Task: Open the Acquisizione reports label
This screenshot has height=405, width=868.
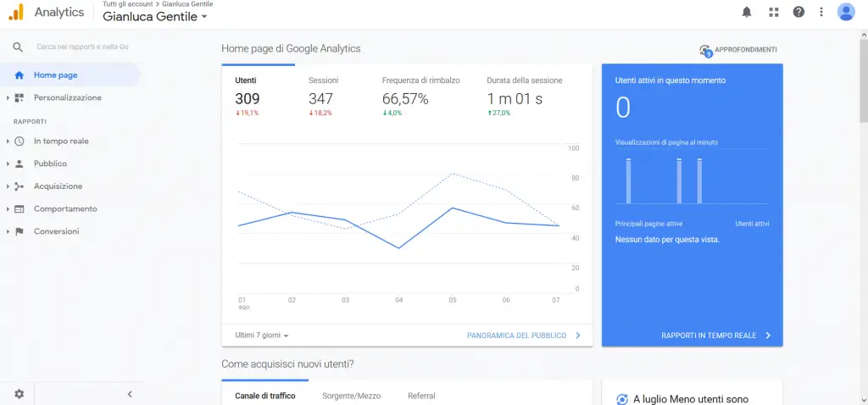Action: (x=58, y=186)
